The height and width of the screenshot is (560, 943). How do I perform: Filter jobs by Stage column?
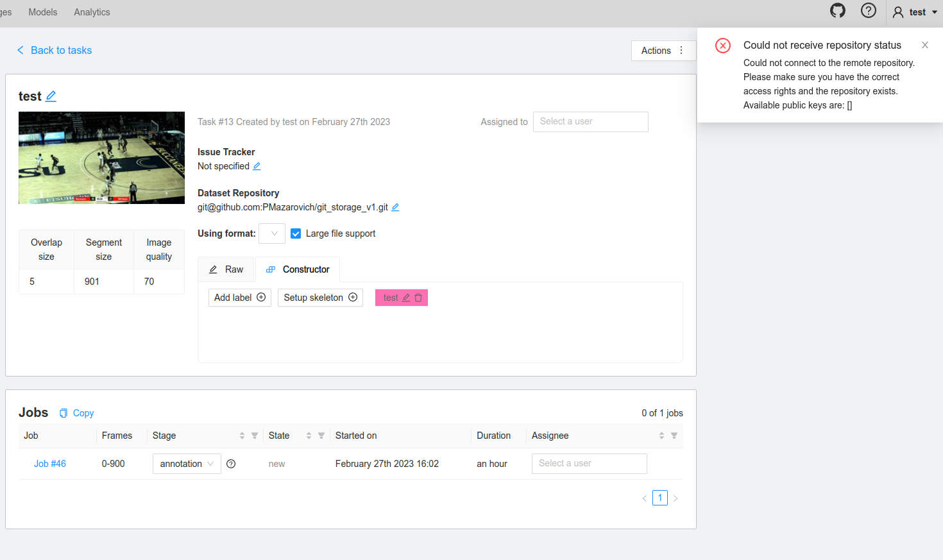tap(255, 436)
